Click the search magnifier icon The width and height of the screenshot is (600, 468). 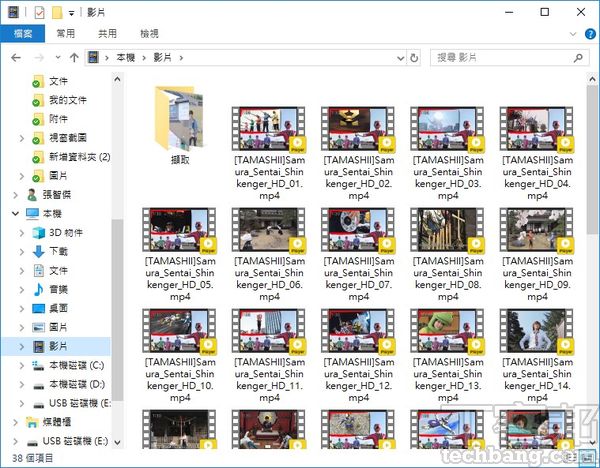click(x=578, y=58)
